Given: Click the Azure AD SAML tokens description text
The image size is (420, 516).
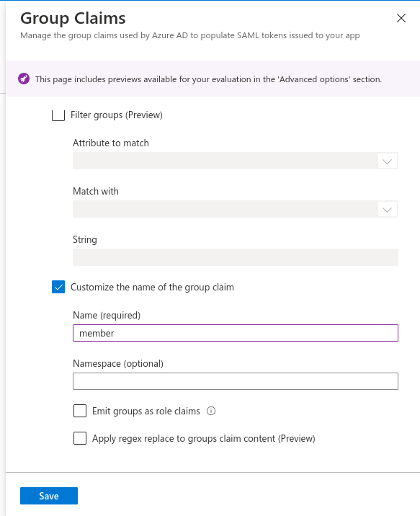Looking at the screenshot, I should click(190, 35).
